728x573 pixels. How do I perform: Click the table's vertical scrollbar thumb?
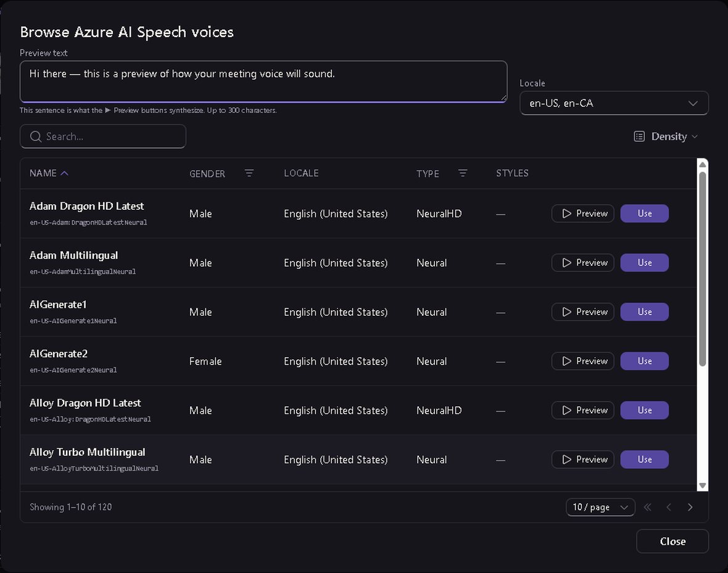[x=703, y=269]
